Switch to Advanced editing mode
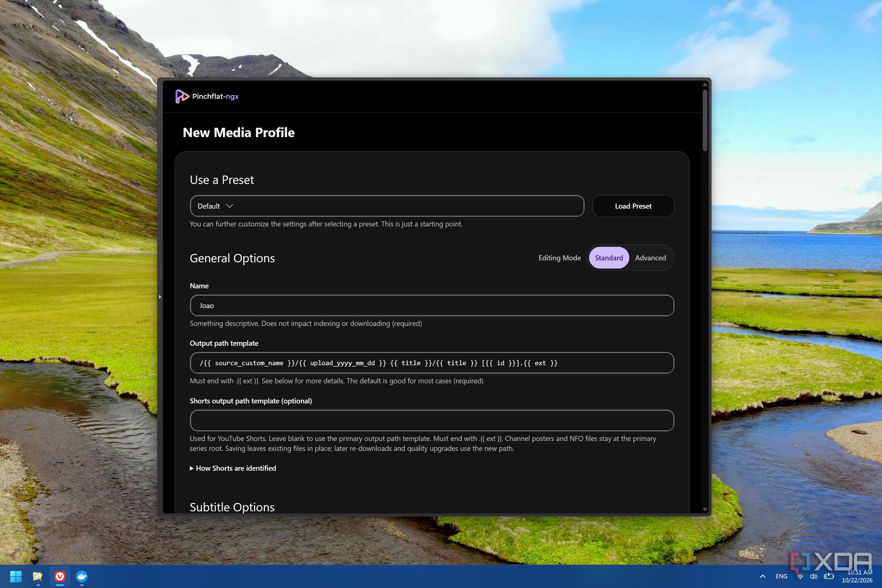 pos(650,258)
